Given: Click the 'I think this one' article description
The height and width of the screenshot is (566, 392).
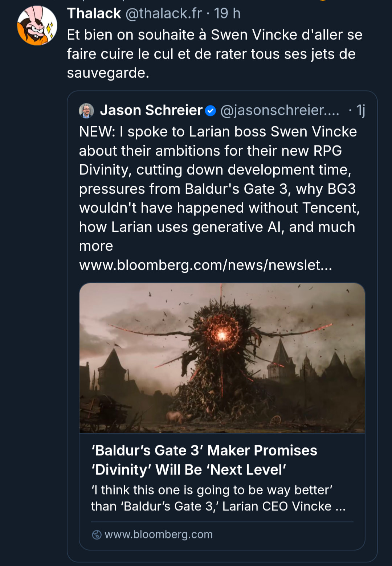Looking at the screenshot, I should point(218,498).
